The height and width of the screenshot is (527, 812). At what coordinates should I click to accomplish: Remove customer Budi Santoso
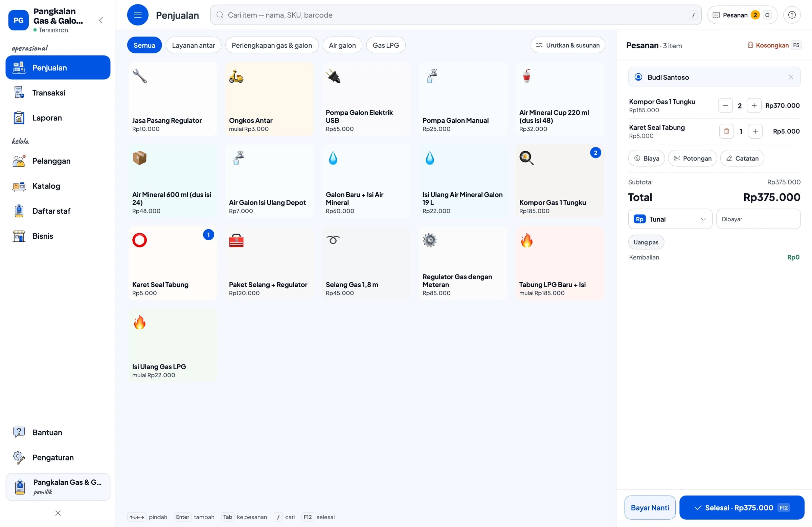[x=790, y=77]
